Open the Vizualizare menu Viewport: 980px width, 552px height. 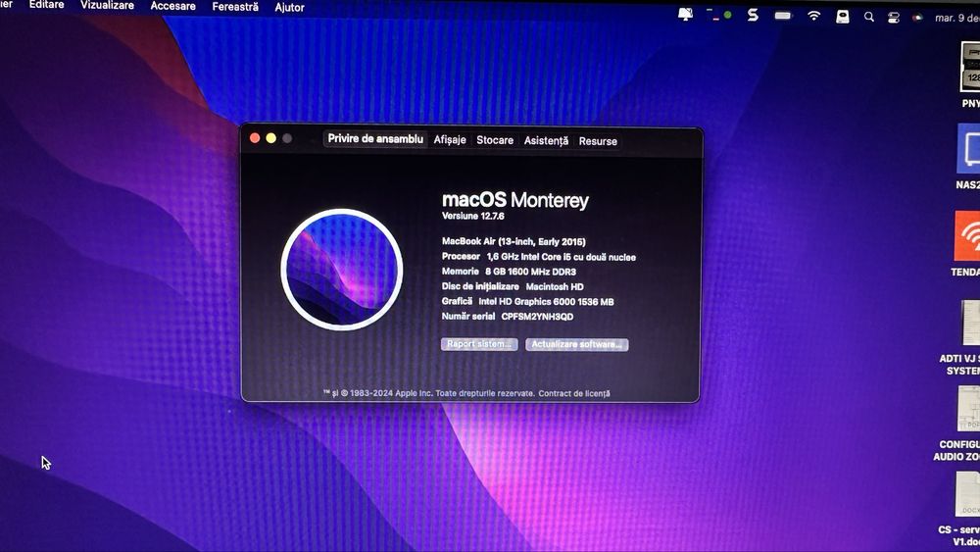pos(107,6)
